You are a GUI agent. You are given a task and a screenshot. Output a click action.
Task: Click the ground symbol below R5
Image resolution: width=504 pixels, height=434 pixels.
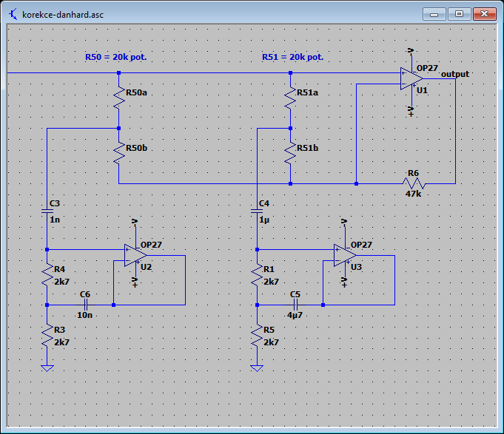[x=257, y=368]
